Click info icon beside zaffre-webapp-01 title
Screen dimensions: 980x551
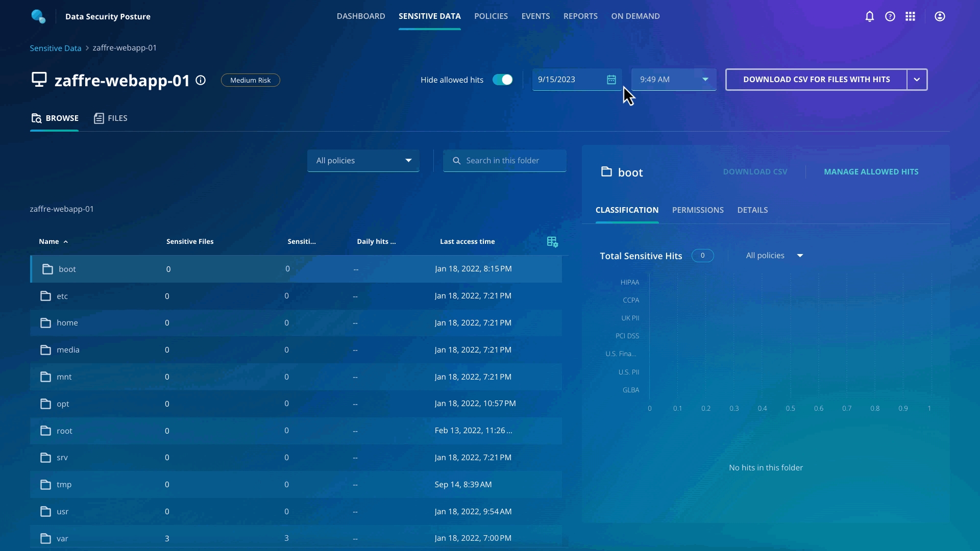201,80
